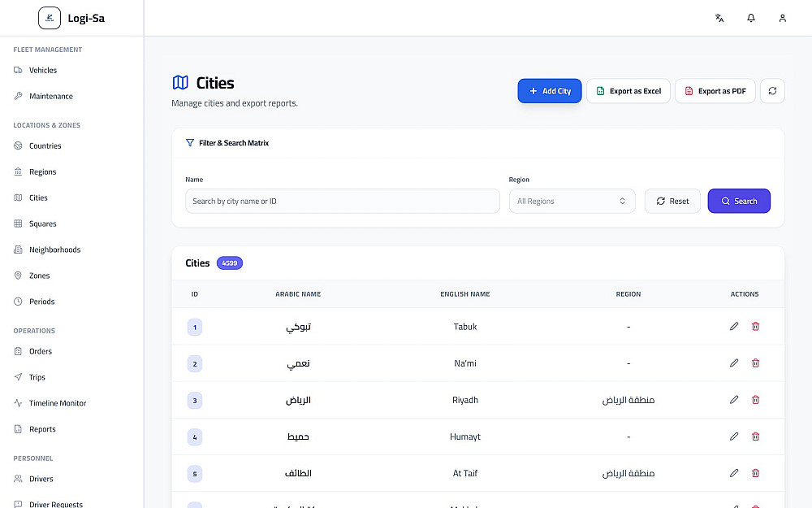Click the Add City button

[550, 91]
